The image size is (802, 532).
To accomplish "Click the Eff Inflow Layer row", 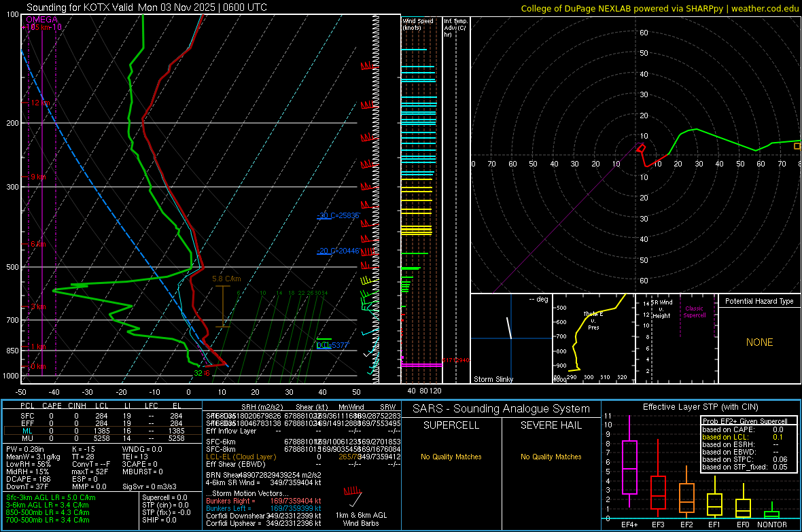I will pyautogui.click(x=302, y=431).
